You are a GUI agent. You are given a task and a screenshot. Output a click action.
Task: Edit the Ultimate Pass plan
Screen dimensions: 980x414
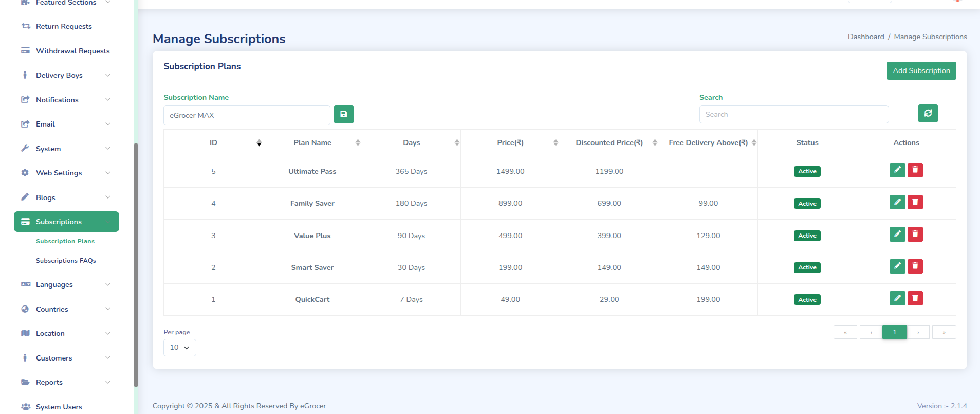pyautogui.click(x=897, y=170)
